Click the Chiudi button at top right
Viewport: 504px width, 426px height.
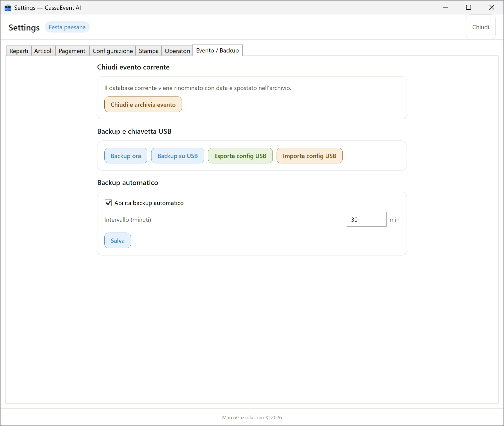(481, 27)
